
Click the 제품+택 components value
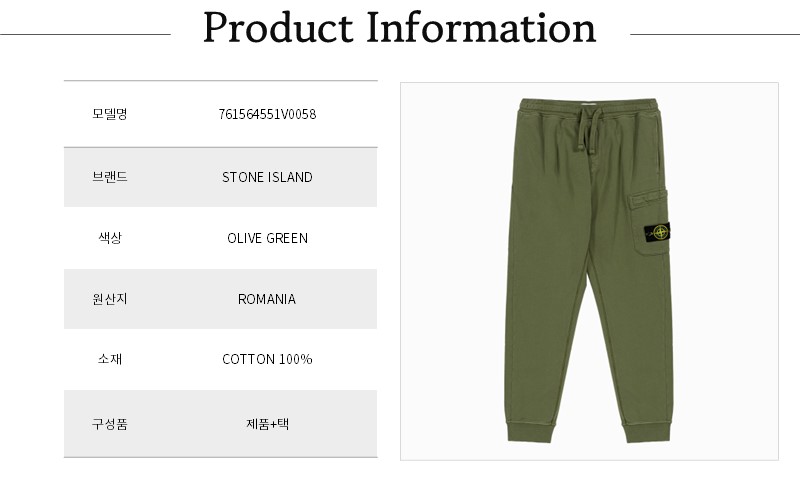pos(267,423)
